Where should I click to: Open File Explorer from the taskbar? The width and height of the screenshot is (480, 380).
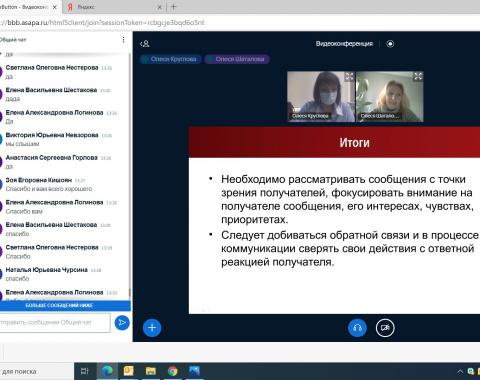(x=151, y=371)
